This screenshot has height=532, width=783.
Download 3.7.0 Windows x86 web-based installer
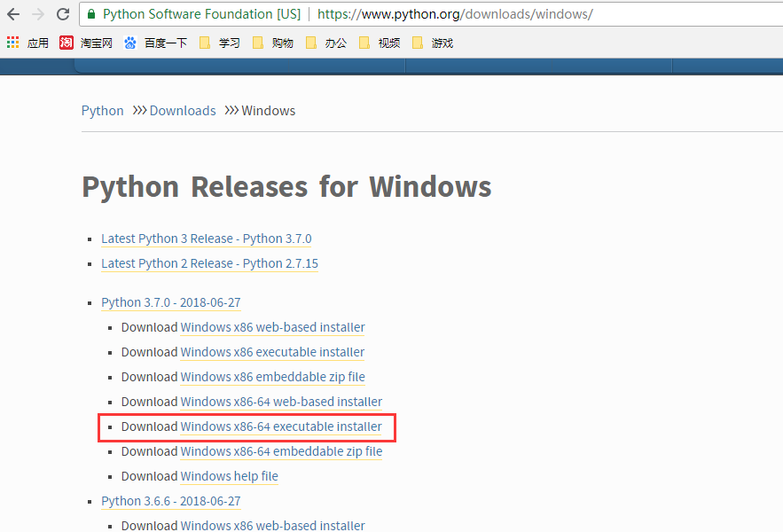pyautogui.click(x=272, y=327)
